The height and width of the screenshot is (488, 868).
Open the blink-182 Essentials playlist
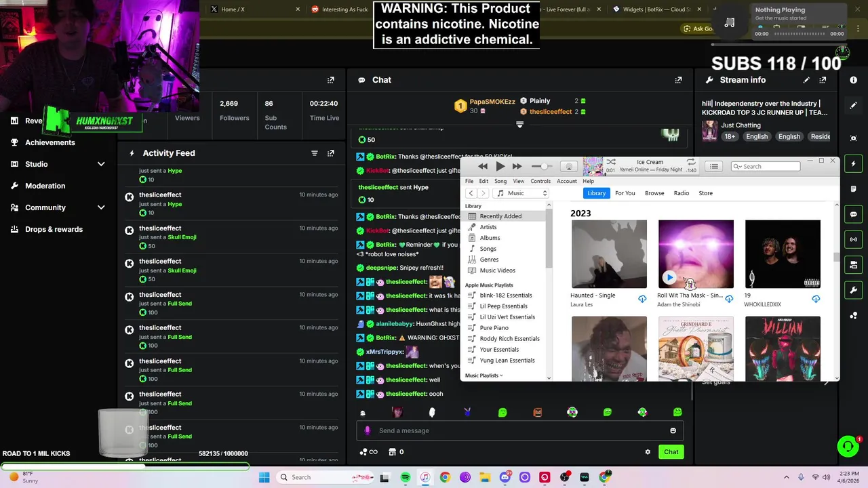[506, 296]
